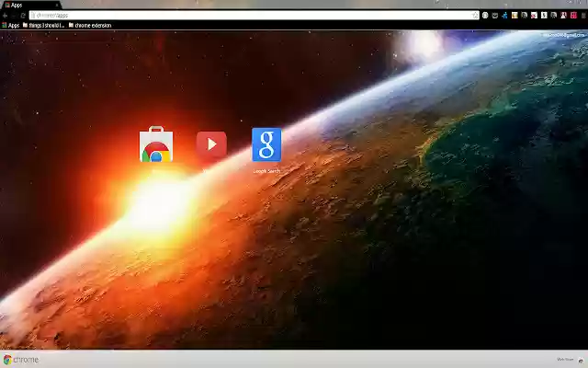This screenshot has width=588, height=368.
Task: Click the yellow-gold extension icon
Action: [x=514, y=16]
